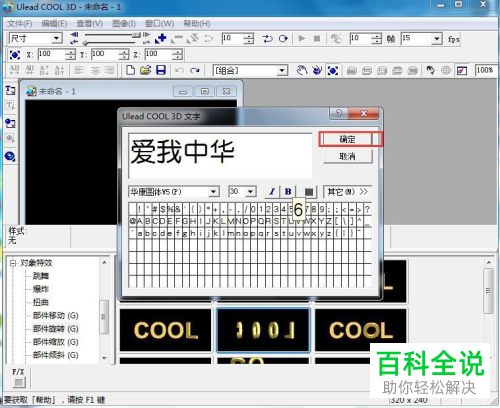Viewport: 500px width, 408px height.
Task: Open the 图像(I) menu
Action: coord(124,24)
